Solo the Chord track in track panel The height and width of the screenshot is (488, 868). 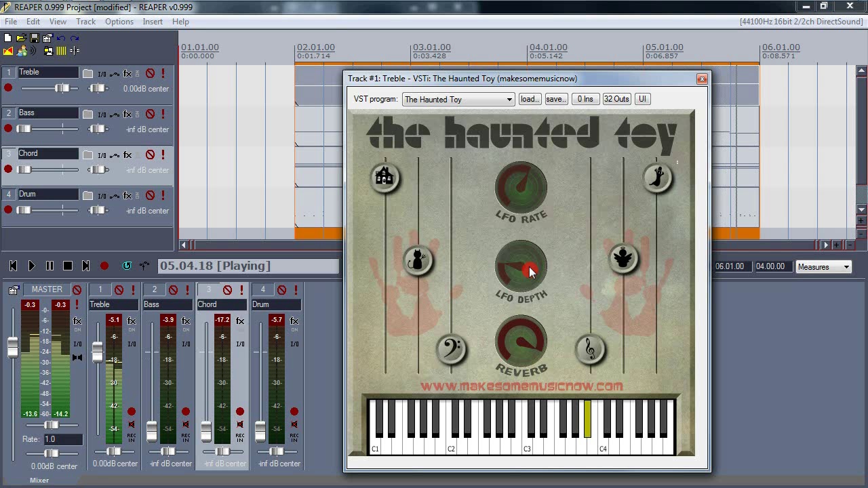point(163,155)
